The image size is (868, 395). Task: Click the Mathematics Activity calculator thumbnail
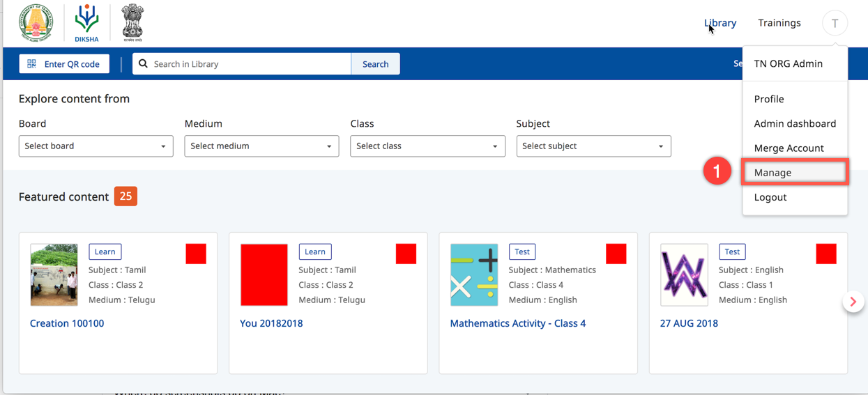pos(474,275)
